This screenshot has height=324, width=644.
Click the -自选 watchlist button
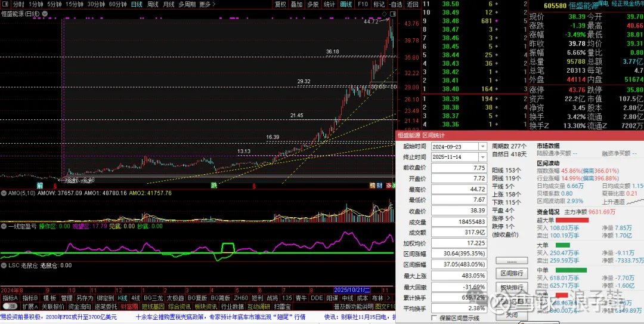(395, 5)
